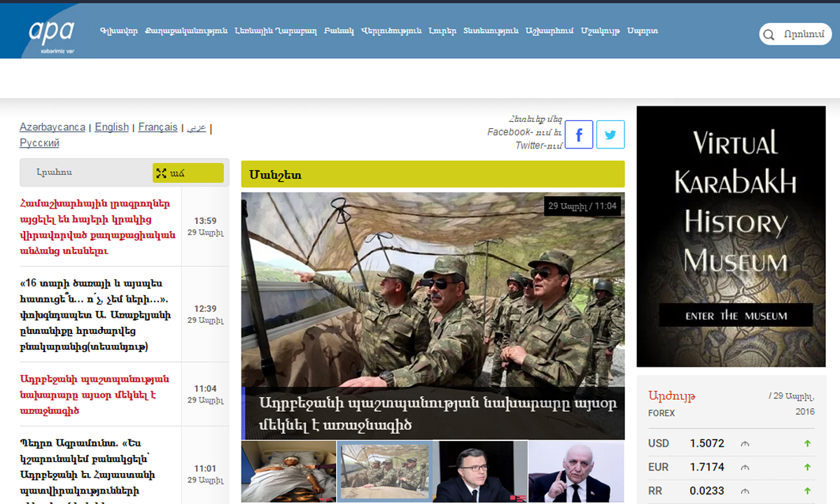840x504 pixels.
Task: Switch to the Լրահոս news feed tab
Action: tap(55, 172)
